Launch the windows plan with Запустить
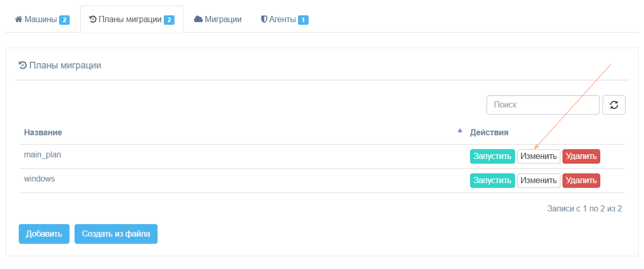This screenshot has width=644, height=269. tap(492, 181)
